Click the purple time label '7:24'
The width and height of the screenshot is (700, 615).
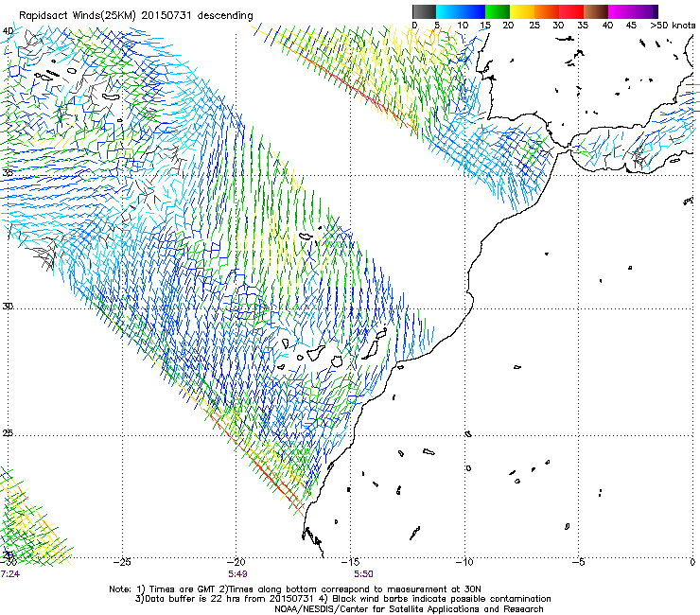coord(9,574)
